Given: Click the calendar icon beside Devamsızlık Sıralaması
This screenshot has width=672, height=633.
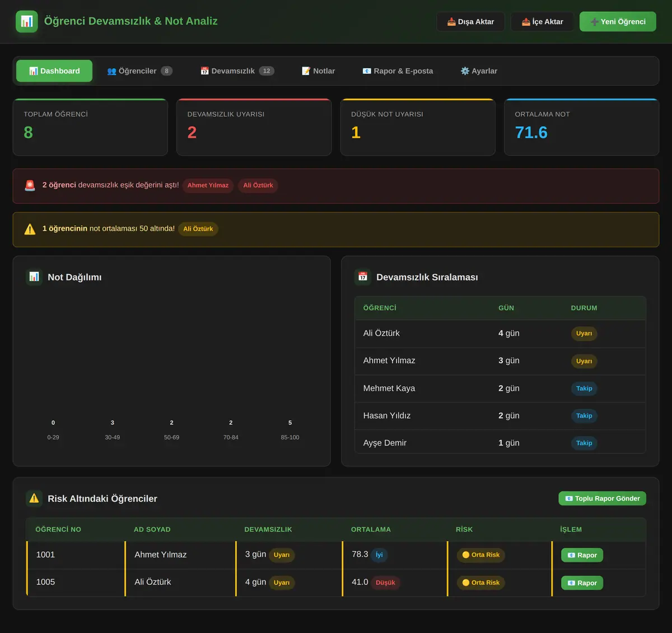Looking at the screenshot, I should click(x=363, y=277).
